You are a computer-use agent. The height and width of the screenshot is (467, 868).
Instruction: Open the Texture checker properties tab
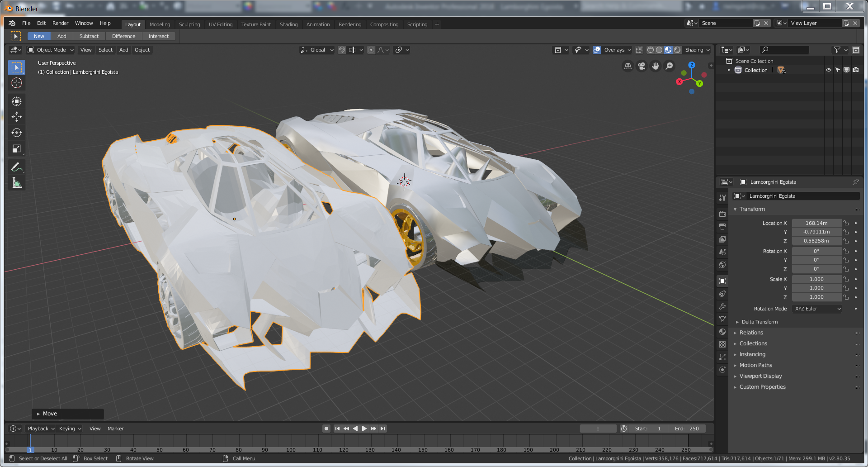pos(722,344)
